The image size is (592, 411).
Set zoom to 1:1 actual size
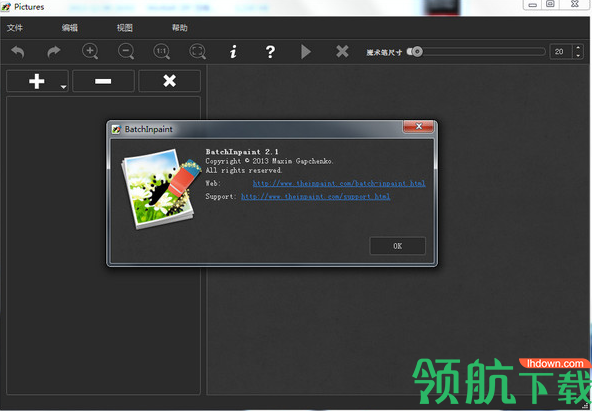162,51
